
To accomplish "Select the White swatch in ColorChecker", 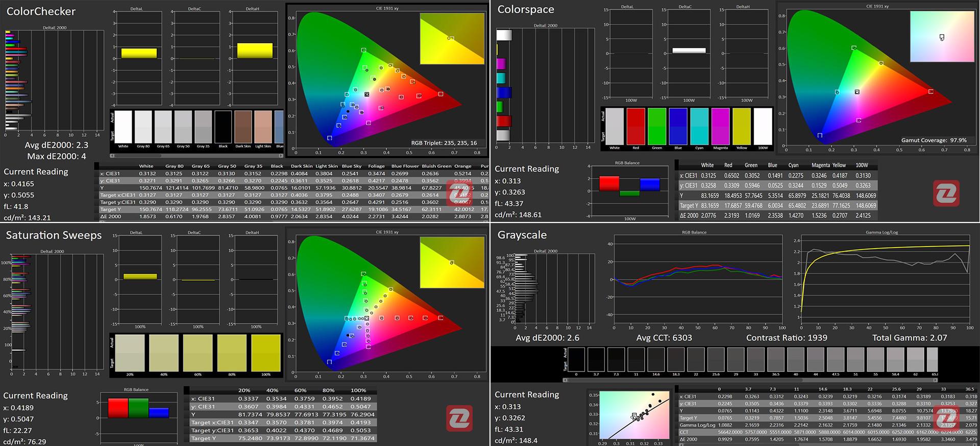I will pyautogui.click(x=123, y=127).
